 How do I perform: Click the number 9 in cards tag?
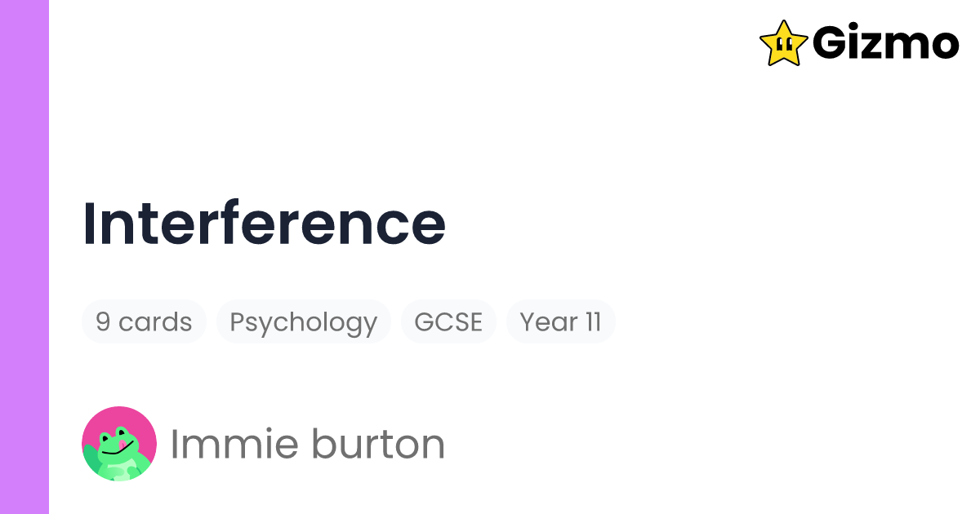(103, 322)
